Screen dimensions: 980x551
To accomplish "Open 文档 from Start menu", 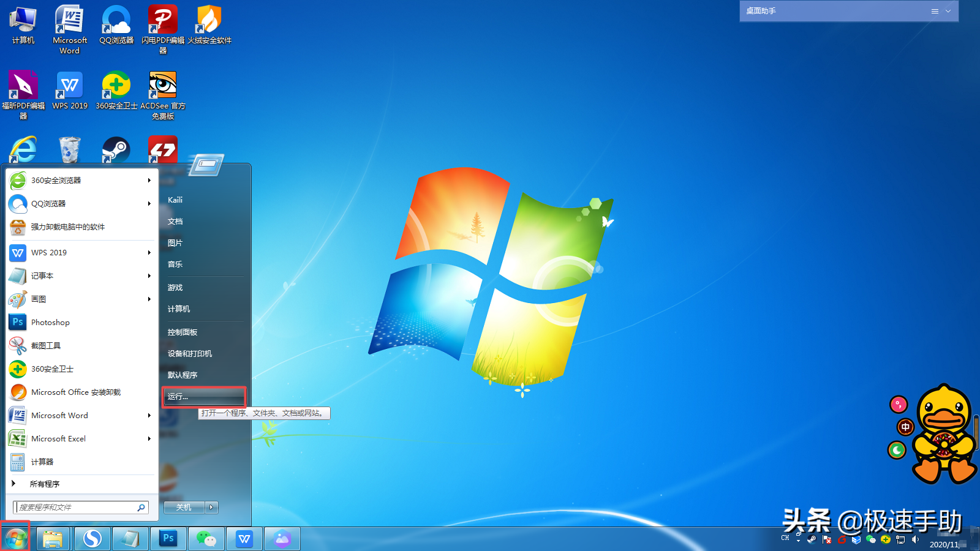I will [204, 221].
